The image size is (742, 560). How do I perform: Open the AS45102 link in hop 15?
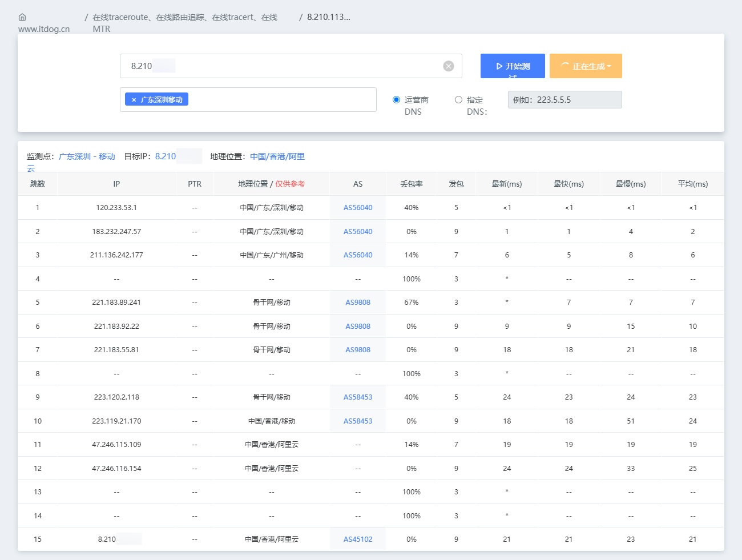coord(358,539)
